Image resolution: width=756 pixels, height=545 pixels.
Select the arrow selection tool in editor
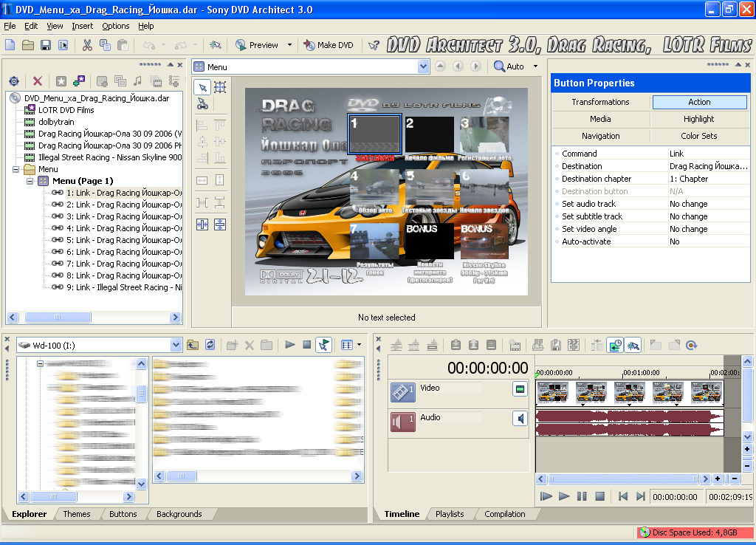[202, 87]
